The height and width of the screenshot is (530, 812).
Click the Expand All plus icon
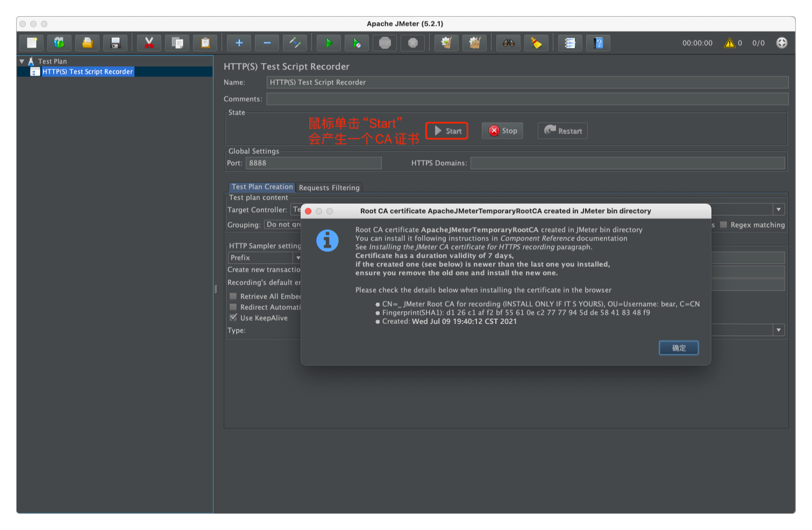(x=239, y=43)
